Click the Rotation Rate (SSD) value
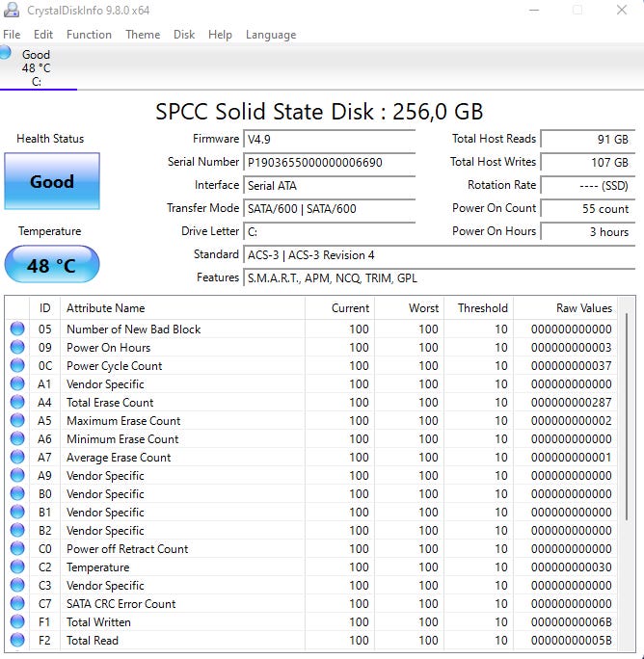Screen dimensions: 644x659 coord(588,185)
